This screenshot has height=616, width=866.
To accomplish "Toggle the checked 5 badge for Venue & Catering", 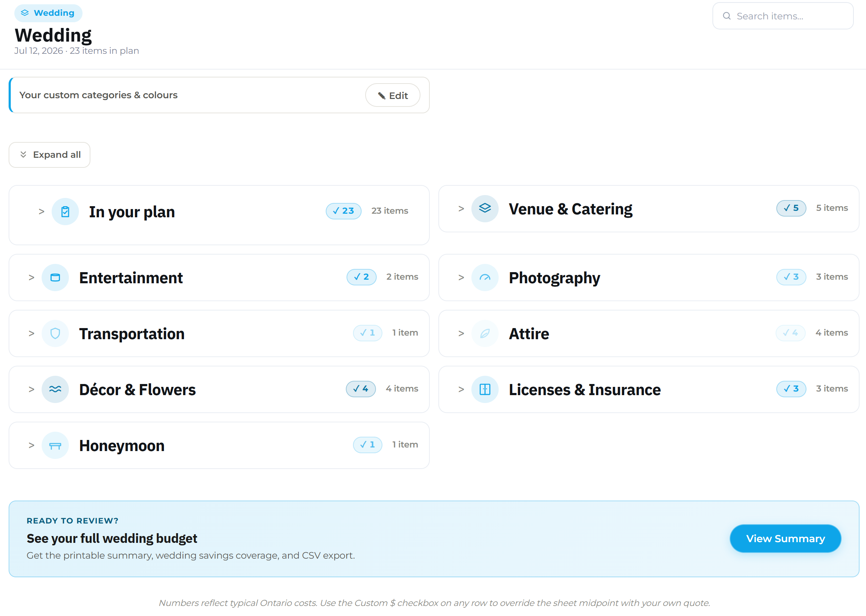I will 791,208.
